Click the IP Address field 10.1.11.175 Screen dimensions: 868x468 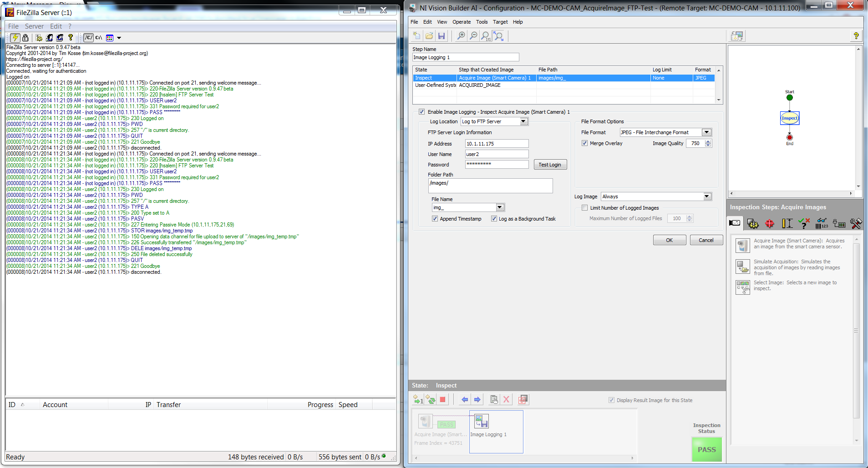coord(497,144)
